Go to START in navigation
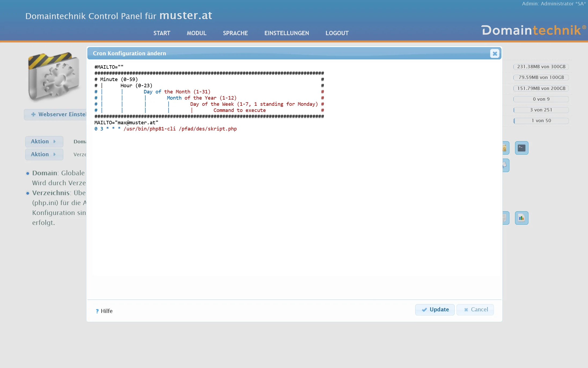The image size is (588, 368). (x=162, y=33)
